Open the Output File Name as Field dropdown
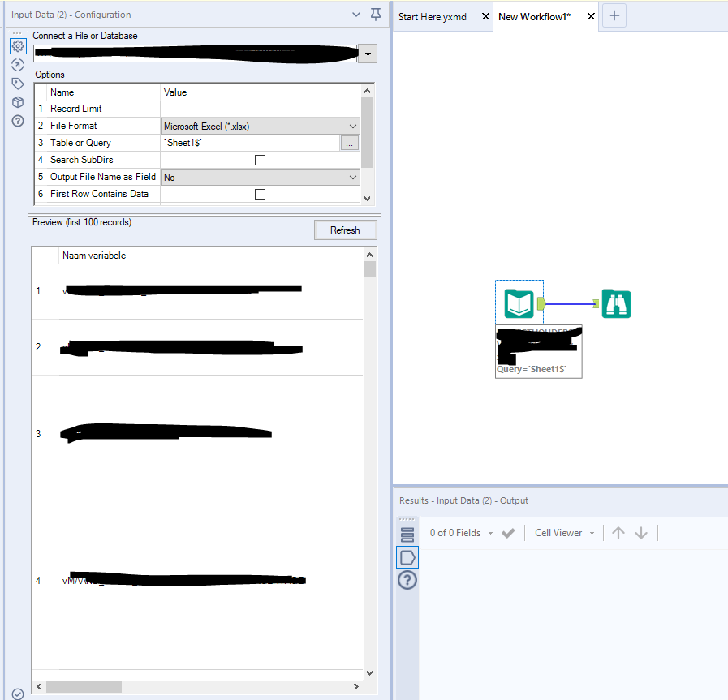Viewport: 728px width, 700px height. click(353, 177)
